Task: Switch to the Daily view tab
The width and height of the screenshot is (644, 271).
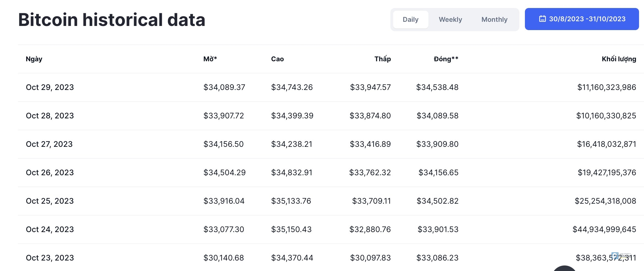Action: point(410,20)
